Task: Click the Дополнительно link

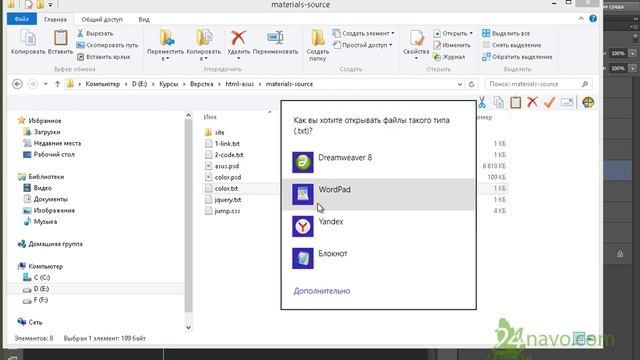Action: coord(322,291)
